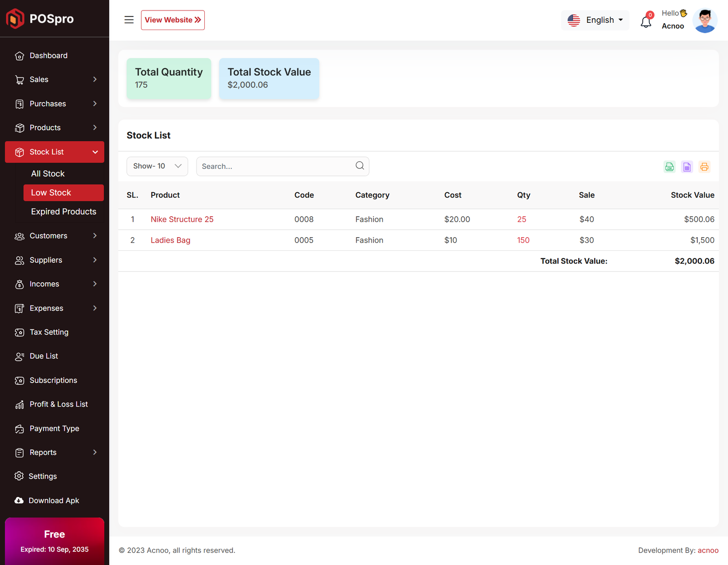
Task: Print the stock list
Action: coord(704,167)
